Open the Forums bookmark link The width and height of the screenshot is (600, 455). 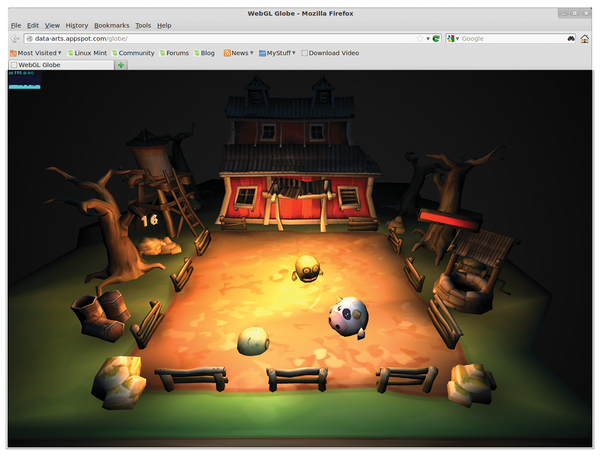(x=174, y=52)
